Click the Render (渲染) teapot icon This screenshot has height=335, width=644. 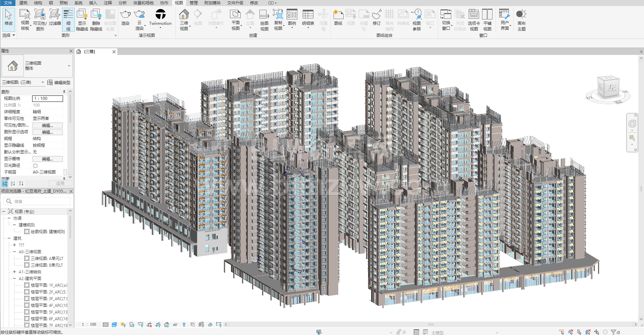click(125, 15)
